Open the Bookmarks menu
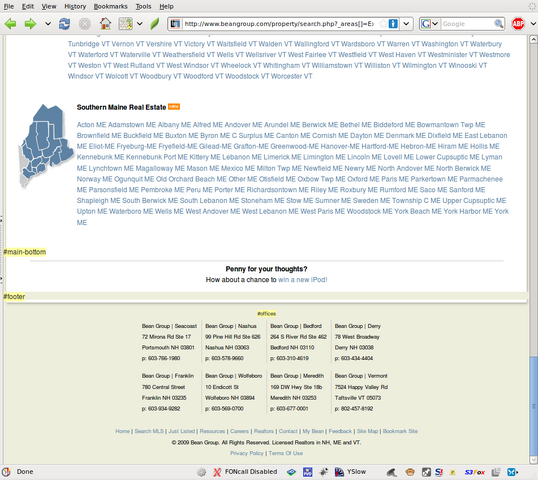The image size is (538, 480). pyautogui.click(x=110, y=6)
